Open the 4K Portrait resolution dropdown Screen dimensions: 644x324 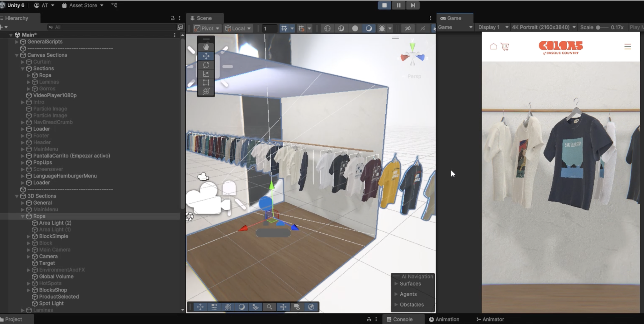pyautogui.click(x=543, y=27)
